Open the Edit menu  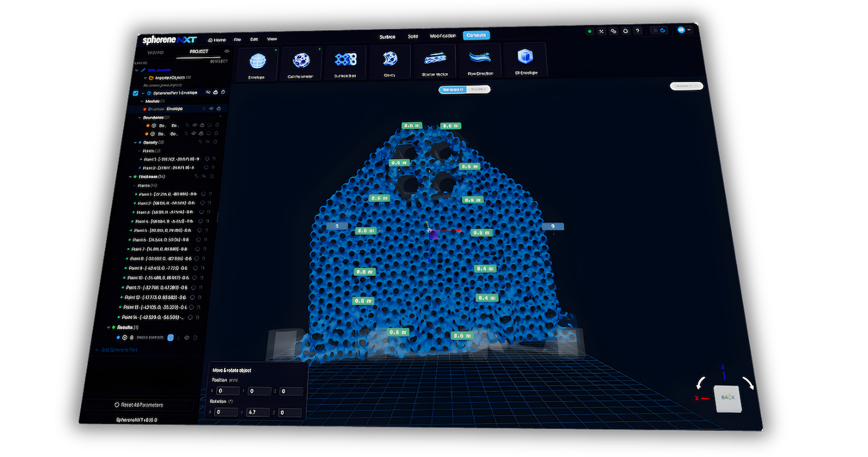pos(254,39)
